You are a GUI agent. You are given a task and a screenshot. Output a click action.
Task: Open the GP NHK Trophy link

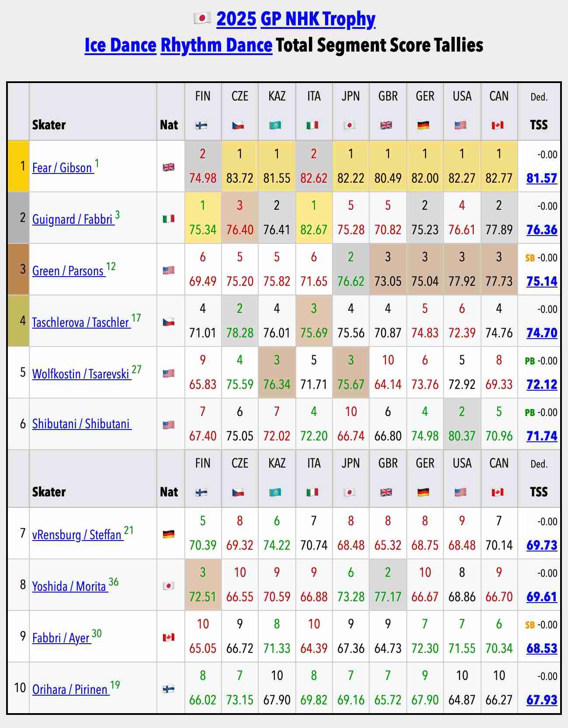(318, 19)
